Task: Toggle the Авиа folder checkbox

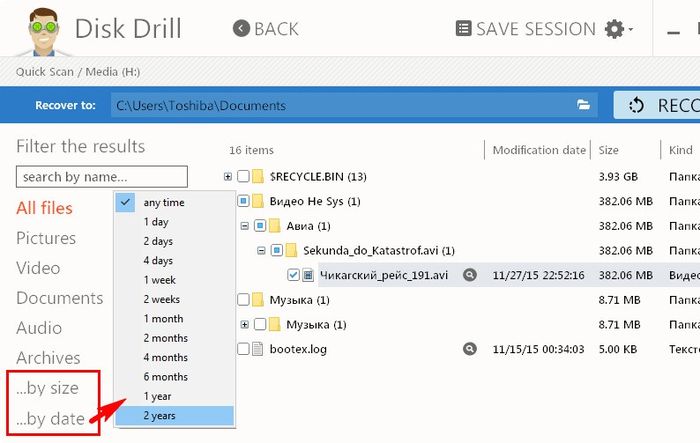Action: 260,226
